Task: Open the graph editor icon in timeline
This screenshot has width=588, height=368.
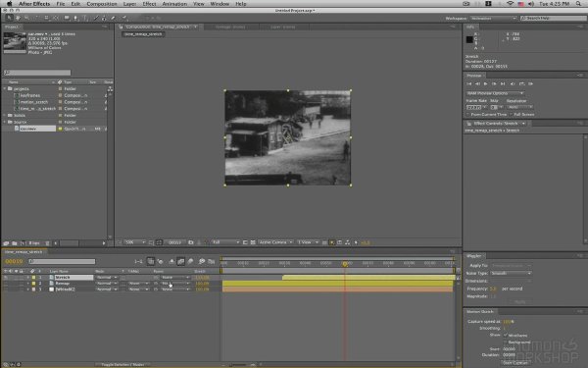Action: tap(211, 261)
